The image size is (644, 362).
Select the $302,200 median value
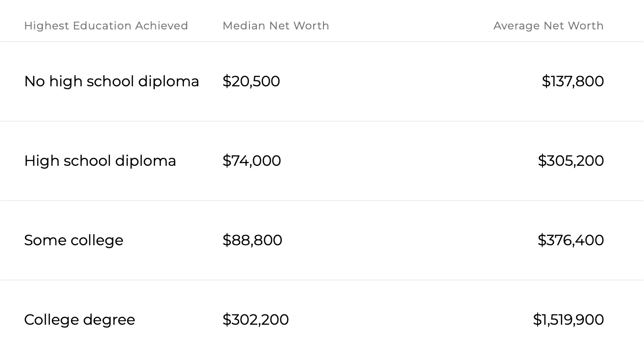click(255, 320)
